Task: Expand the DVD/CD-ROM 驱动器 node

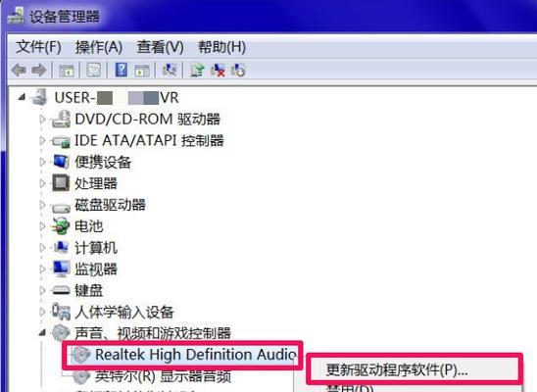Action: click(42, 120)
